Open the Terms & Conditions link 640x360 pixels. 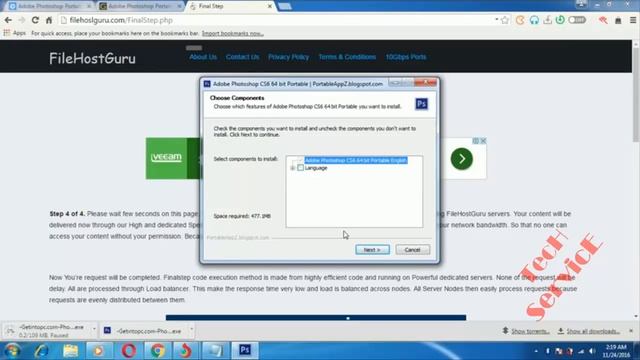click(x=347, y=57)
